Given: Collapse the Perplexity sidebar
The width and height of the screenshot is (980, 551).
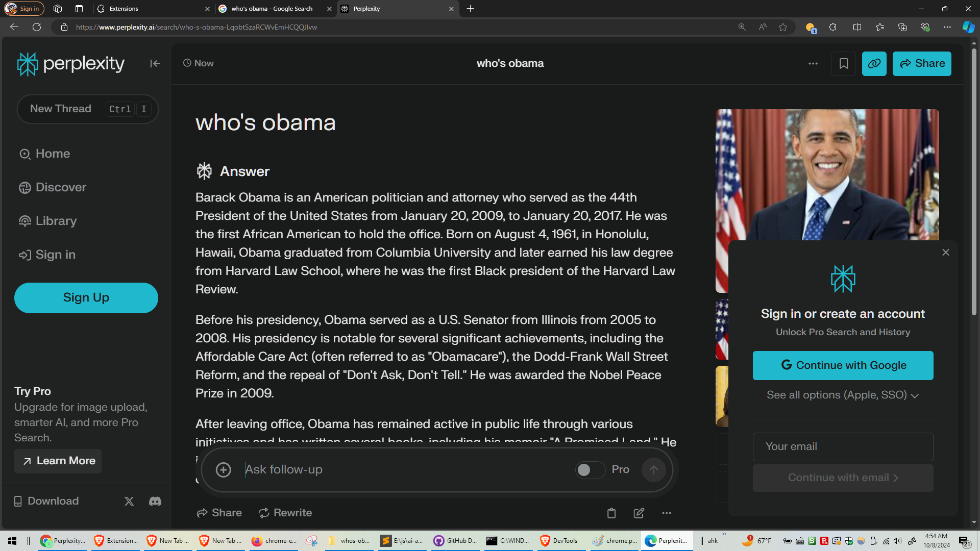Looking at the screenshot, I should click(x=155, y=63).
